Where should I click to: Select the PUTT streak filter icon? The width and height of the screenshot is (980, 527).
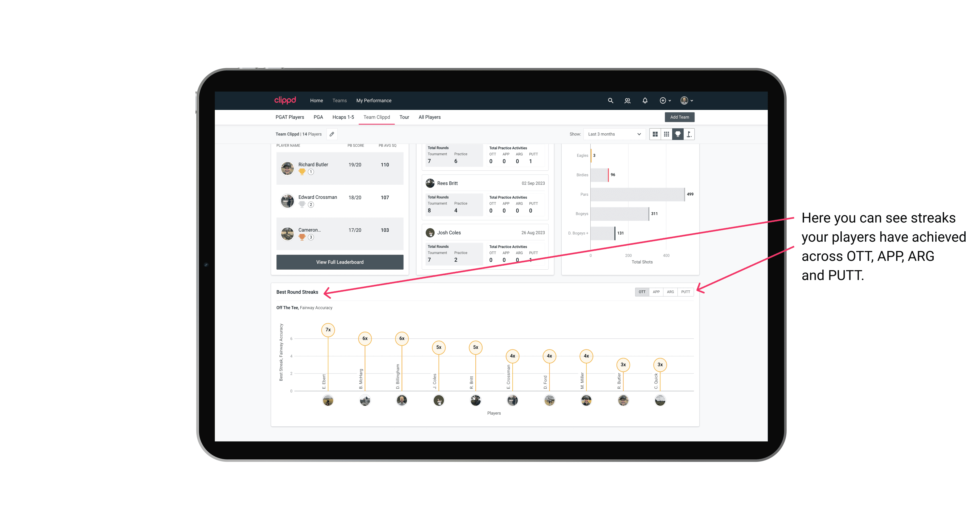[x=686, y=291]
